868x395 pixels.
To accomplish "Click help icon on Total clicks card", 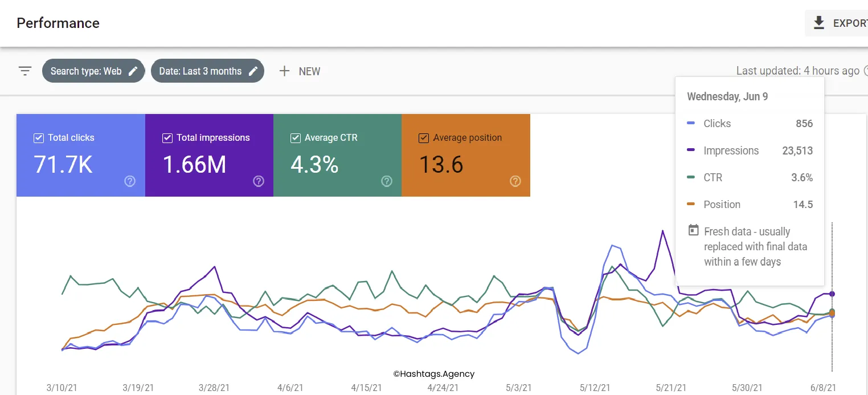I will coord(130,181).
